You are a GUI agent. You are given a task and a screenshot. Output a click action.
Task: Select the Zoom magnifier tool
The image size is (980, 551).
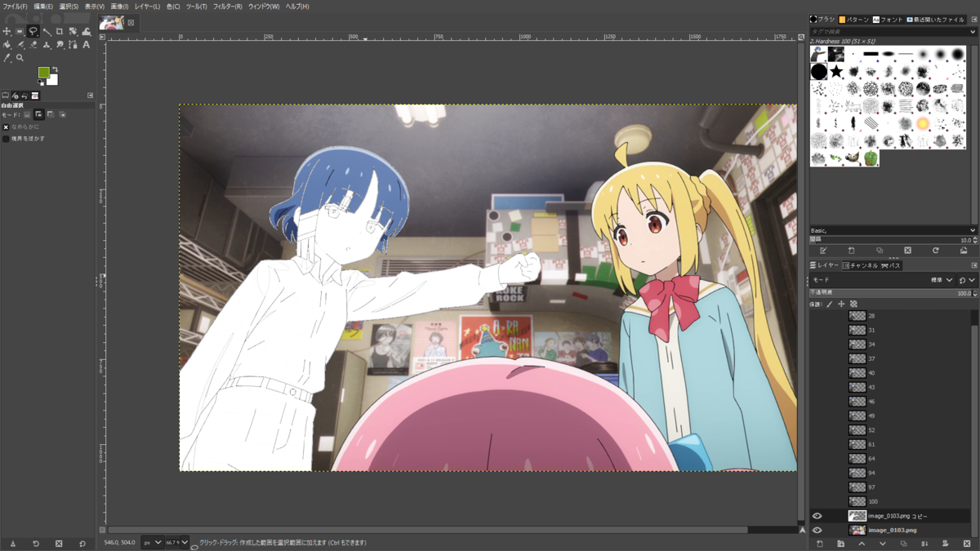pyautogui.click(x=20, y=58)
